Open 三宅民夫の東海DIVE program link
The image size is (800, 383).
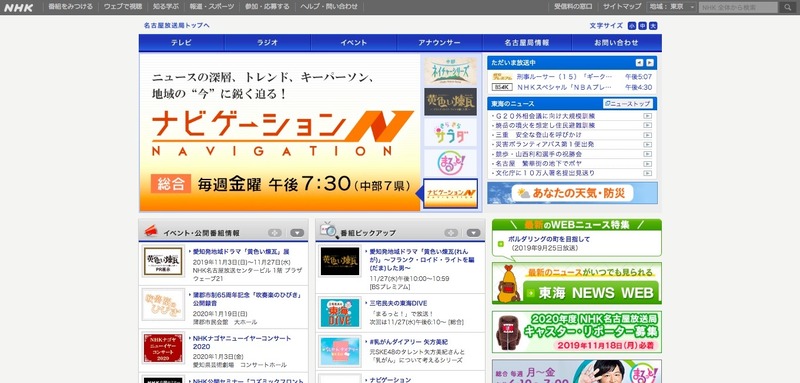click(398, 303)
